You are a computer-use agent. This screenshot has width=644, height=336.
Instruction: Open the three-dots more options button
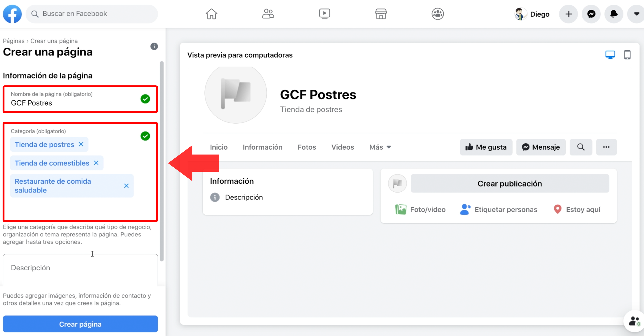tap(606, 147)
